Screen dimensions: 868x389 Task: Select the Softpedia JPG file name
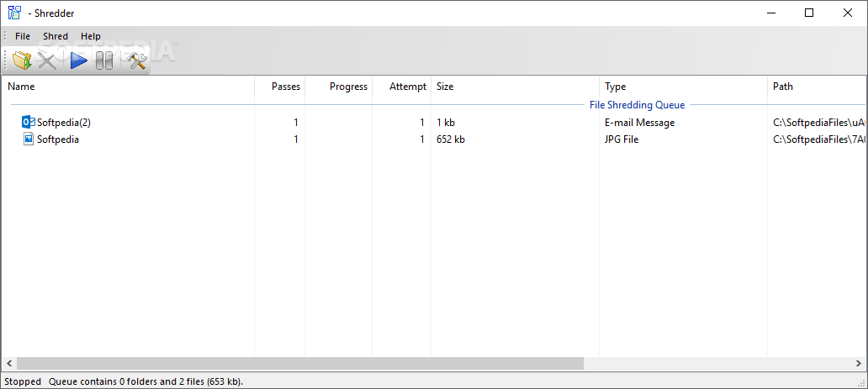pyautogui.click(x=57, y=139)
